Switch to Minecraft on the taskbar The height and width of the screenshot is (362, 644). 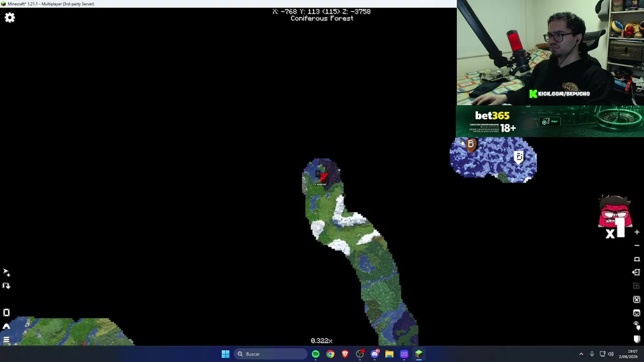click(x=419, y=354)
